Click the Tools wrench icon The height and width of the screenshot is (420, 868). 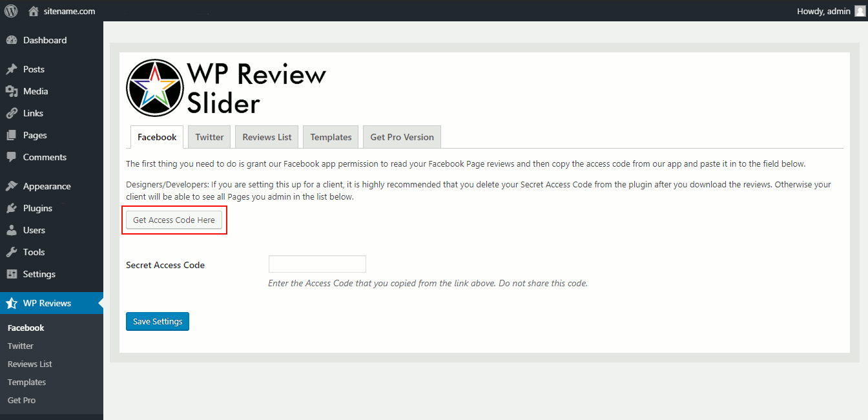point(12,252)
